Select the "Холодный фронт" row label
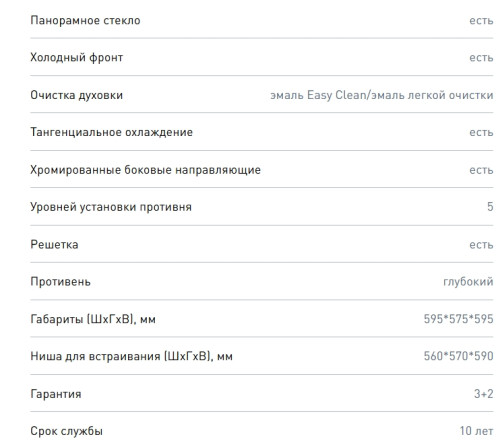 point(77,58)
